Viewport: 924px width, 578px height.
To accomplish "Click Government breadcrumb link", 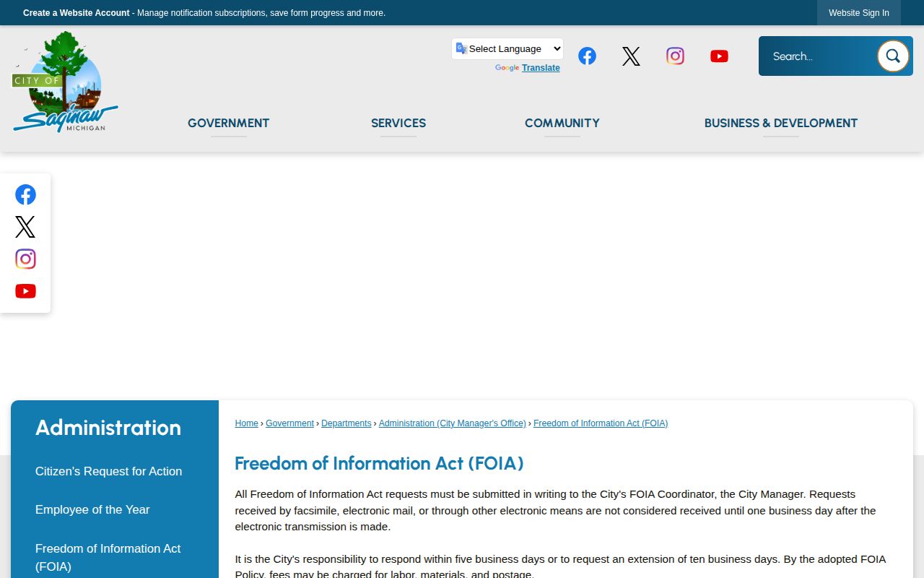I will click(x=289, y=423).
